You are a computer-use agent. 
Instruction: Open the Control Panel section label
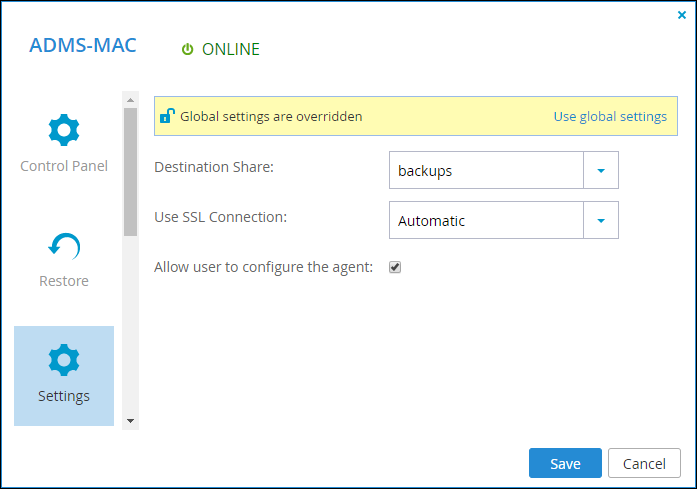pyautogui.click(x=64, y=166)
